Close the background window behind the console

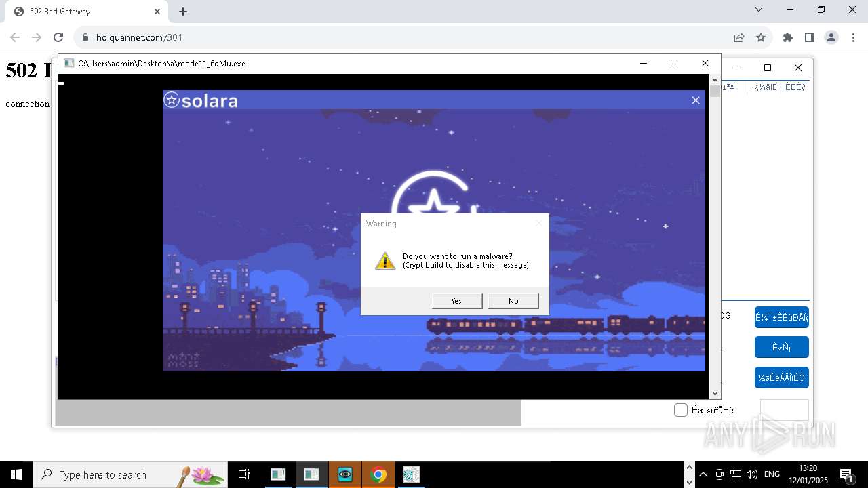click(798, 68)
